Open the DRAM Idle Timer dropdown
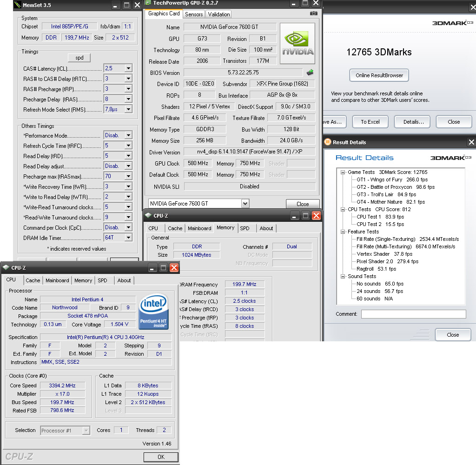The width and height of the screenshot is (476, 465). 128,238
